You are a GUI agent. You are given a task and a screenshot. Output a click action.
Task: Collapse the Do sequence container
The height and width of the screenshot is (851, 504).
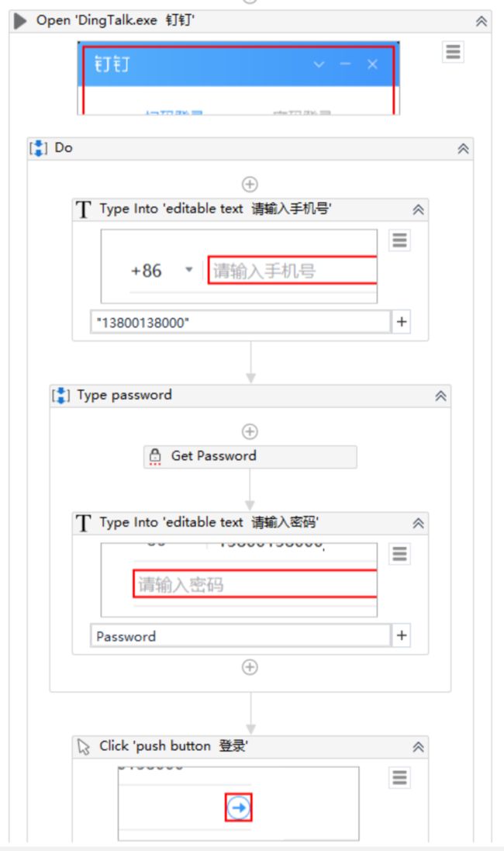(463, 148)
